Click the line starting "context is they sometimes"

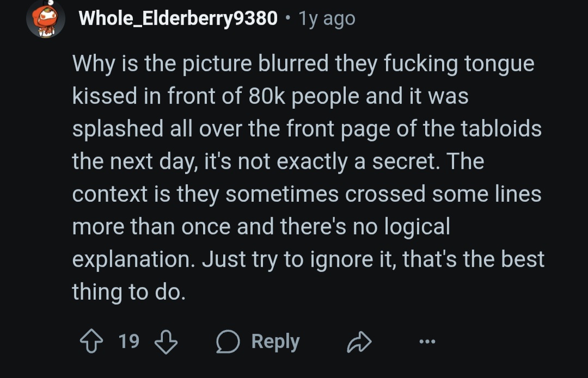coord(307,194)
